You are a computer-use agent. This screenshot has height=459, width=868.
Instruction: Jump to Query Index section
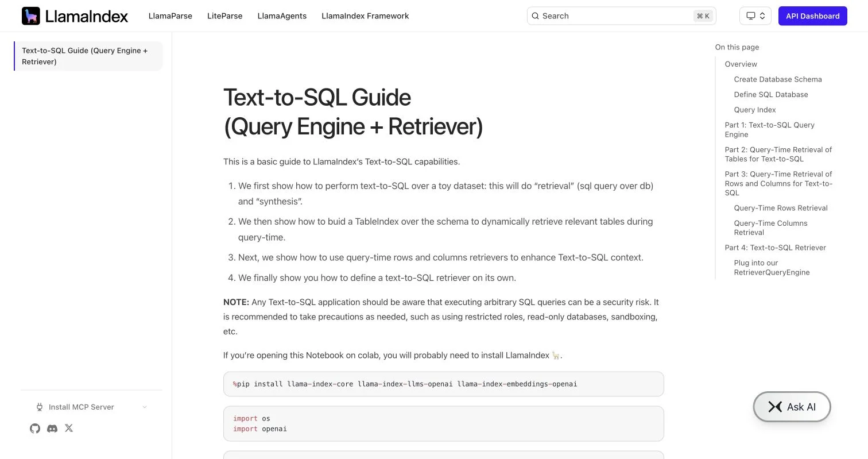[755, 110]
